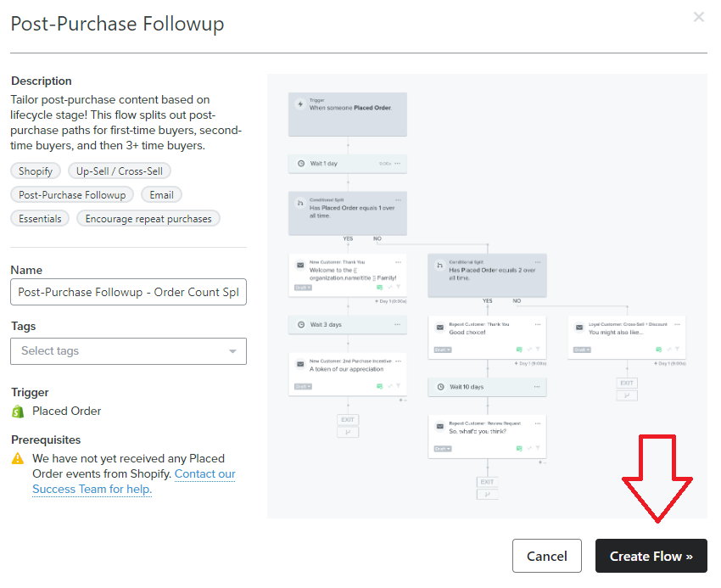Click the Create Flow button
This screenshot has width=721, height=588.
(x=651, y=556)
